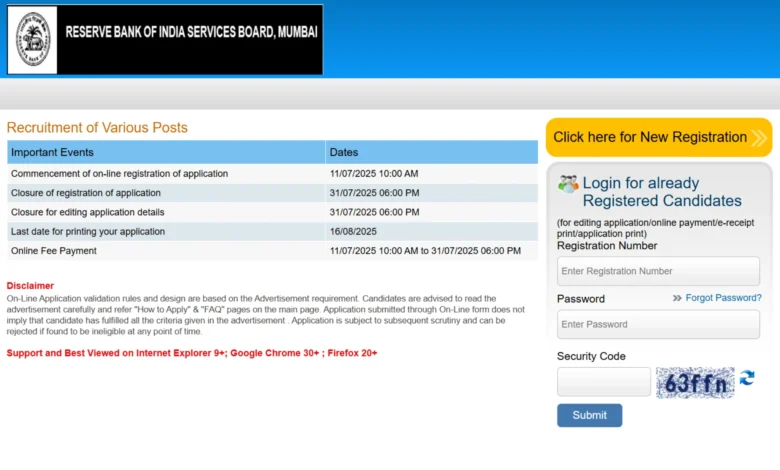This screenshot has width=780, height=470.
Task: Select the Recruitment of Various Posts heading
Action: point(97,128)
